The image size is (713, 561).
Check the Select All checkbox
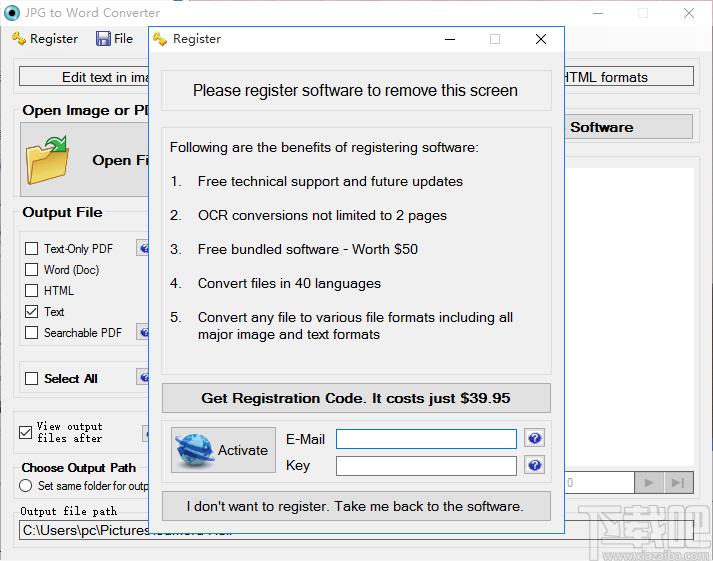pyautogui.click(x=31, y=378)
